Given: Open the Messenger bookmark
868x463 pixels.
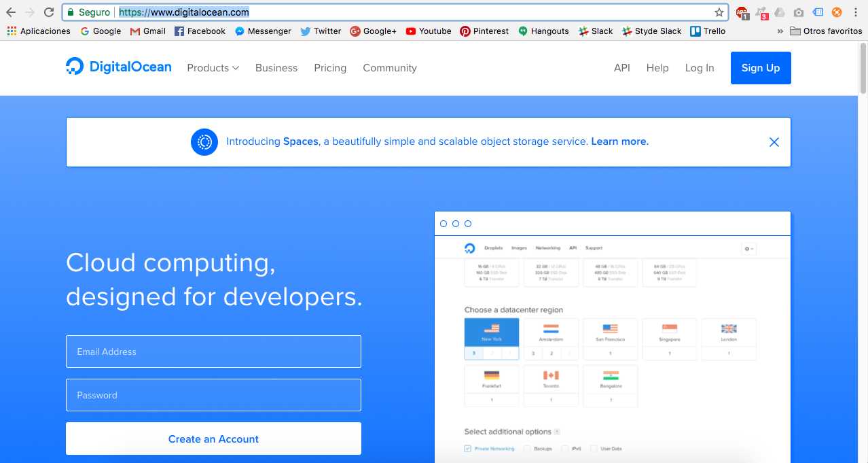Looking at the screenshot, I should [x=263, y=31].
